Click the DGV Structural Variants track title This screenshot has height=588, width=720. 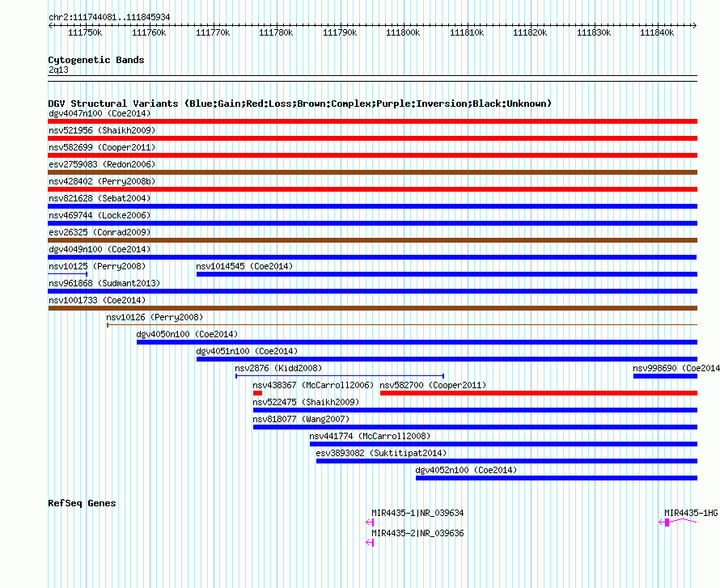[299, 104]
